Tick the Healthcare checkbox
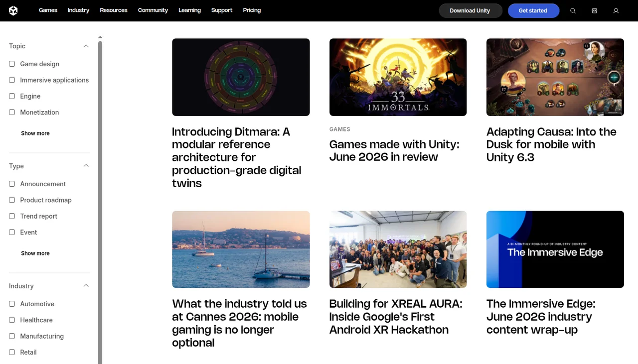 [x=12, y=320]
